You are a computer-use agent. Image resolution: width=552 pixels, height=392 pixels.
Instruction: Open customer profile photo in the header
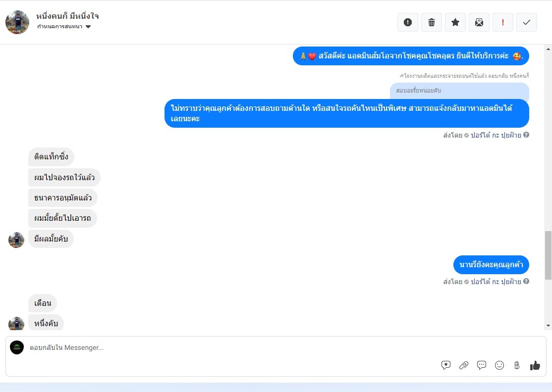tap(17, 22)
